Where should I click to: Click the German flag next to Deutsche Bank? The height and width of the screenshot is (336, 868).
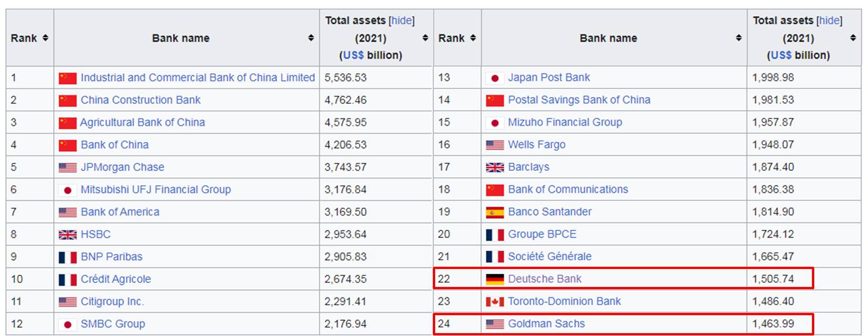click(495, 279)
